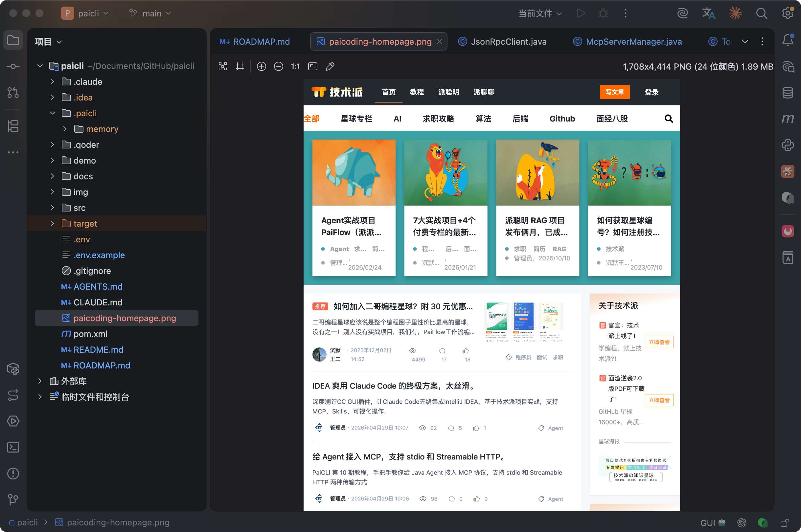801x532 pixels.
Task: Click paicli in the status bar breadcrumb
Action: (x=23, y=522)
